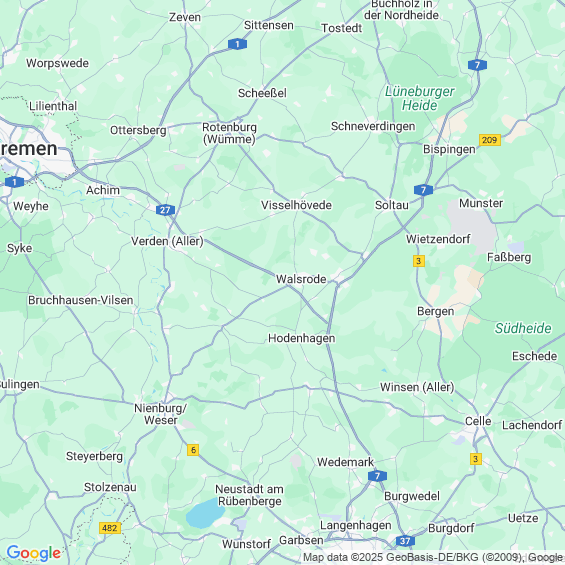
Task: Select the Walsrode town label
Action: tap(301, 279)
